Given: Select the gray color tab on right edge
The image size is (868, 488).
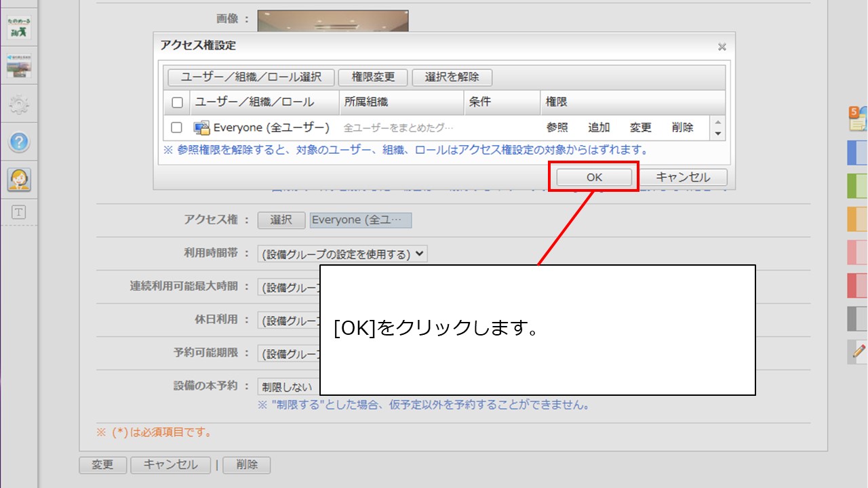Looking at the screenshot, I should tap(858, 319).
